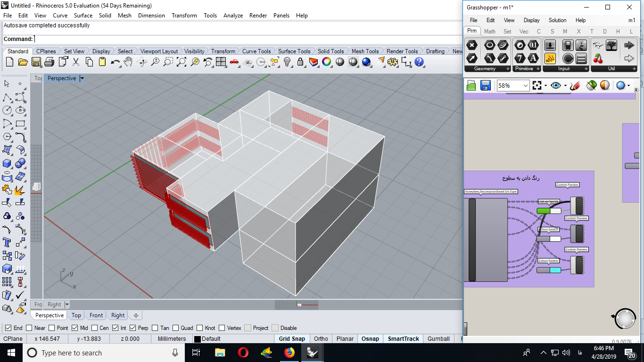644x362 pixels.
Task: Click the Save icon in Rhino toolbar
Action: (36, 62)
